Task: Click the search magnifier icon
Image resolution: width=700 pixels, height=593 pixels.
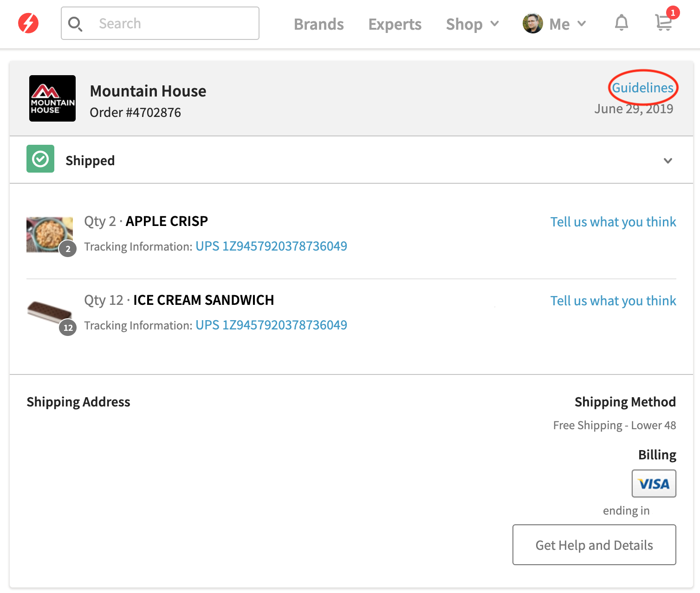Action: [x=75, y=24]
